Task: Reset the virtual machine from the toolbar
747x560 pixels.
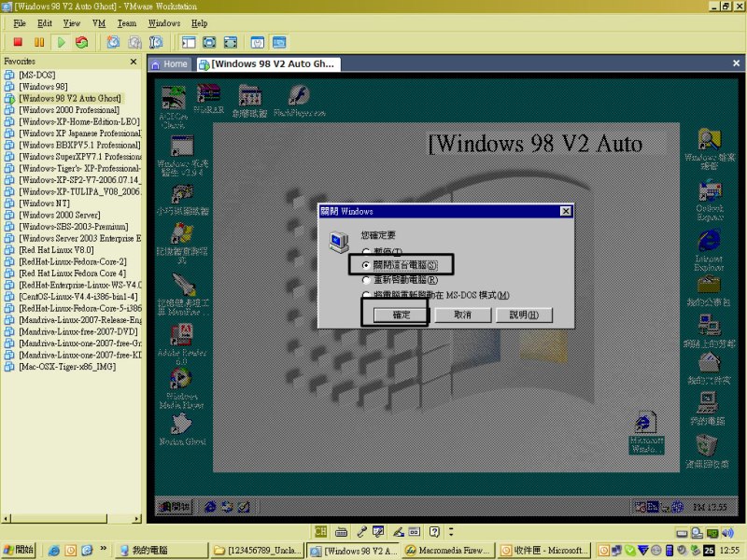Action: (x=82, y=42)
